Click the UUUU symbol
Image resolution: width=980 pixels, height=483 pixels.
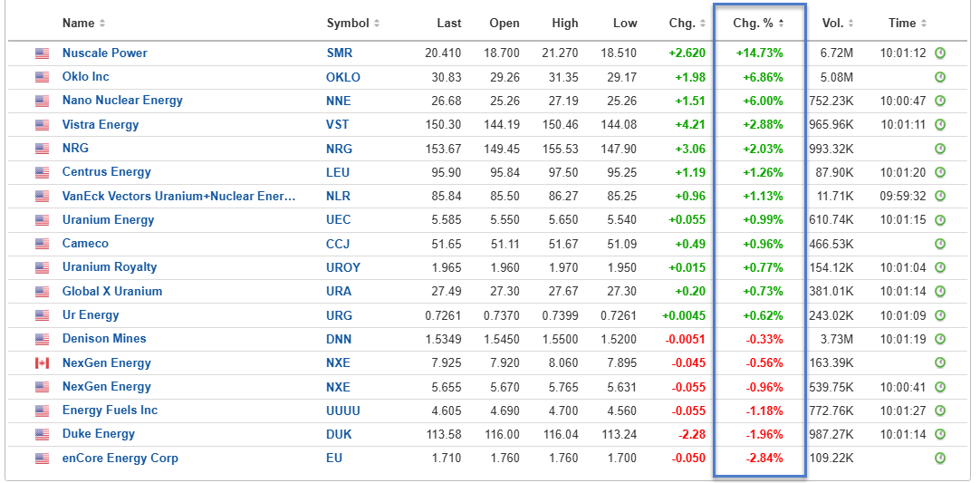(343, 411)
